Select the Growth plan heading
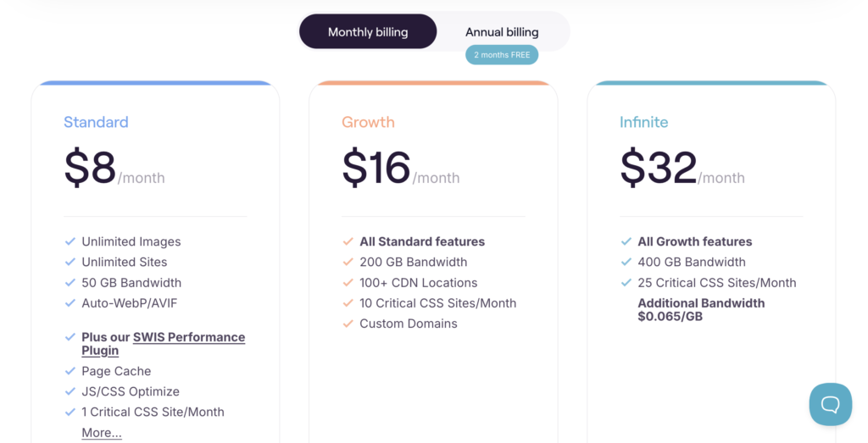 368,122
